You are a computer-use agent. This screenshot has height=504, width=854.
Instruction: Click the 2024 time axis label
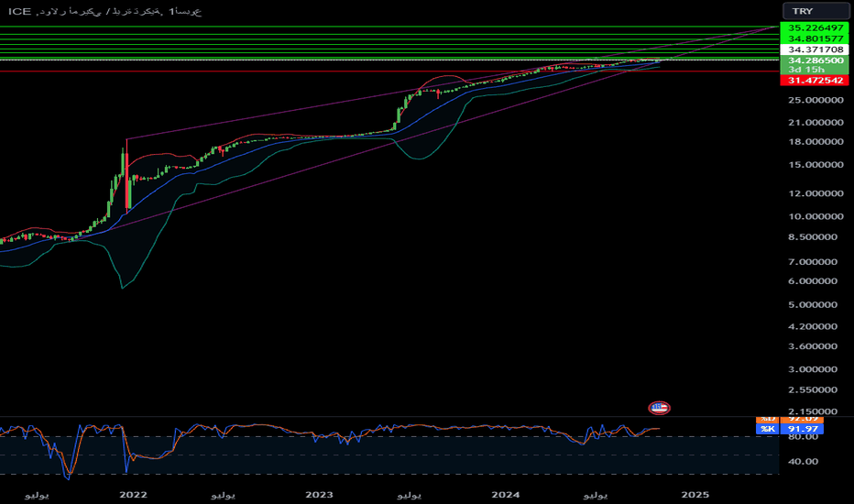pyautogui.click(x=506, y=495)
